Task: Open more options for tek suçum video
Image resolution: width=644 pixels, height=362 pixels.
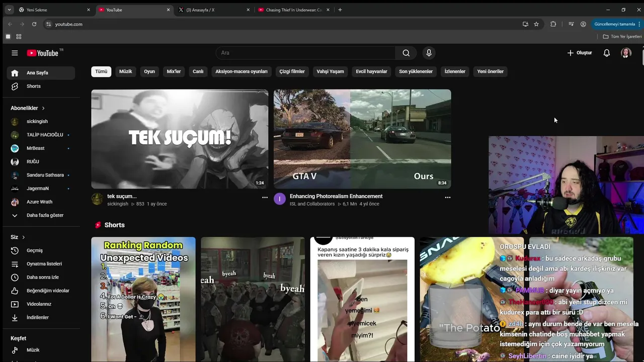Action: tap(265, 198)
